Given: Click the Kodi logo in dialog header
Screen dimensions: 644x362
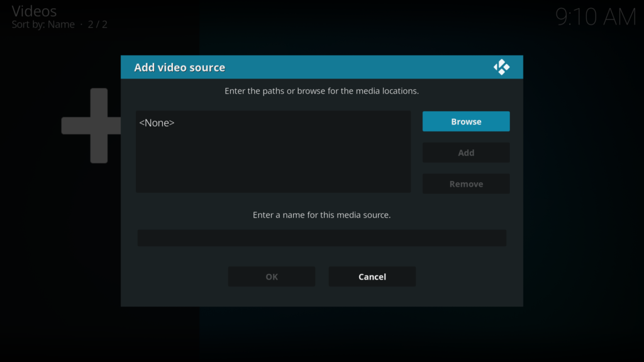Looking at the screenshot, I should point(502,67).
